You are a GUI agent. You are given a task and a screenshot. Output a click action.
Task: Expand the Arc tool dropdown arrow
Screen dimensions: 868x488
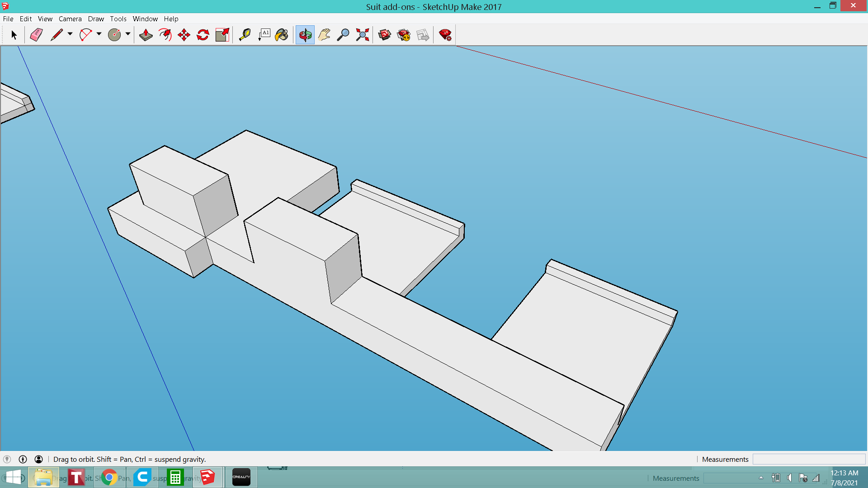[99, 34]
